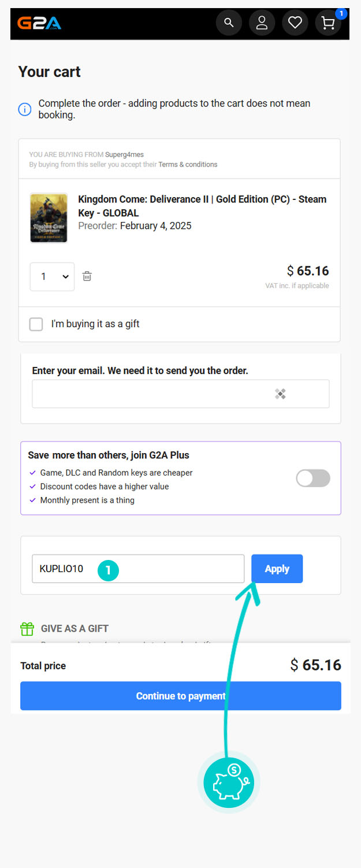
Task: Open the shopping cart icon
Action: (x=328, y=23)
